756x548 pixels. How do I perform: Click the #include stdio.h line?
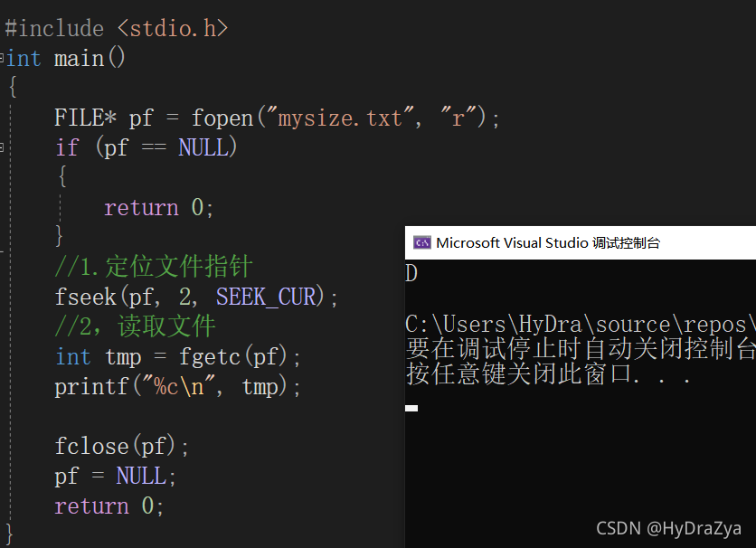coord(116,28)
